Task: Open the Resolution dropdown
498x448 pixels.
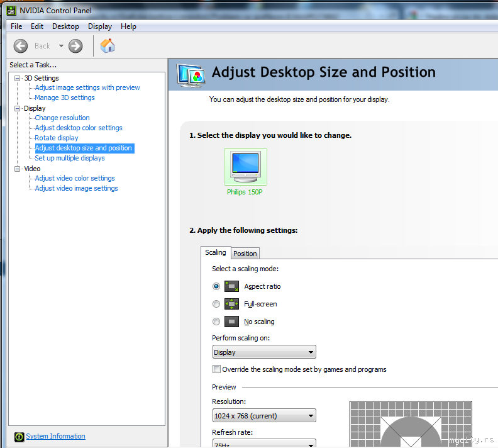Action: tap(264, 415)
